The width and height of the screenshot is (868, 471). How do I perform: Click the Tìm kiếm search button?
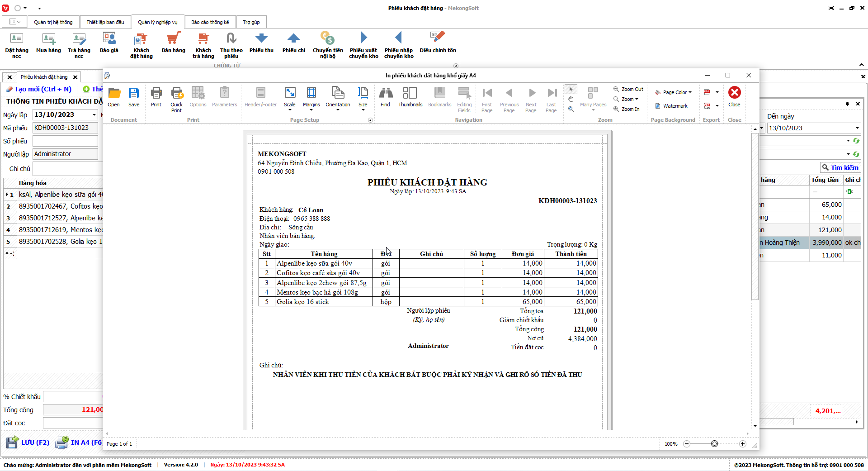[840, 168]
